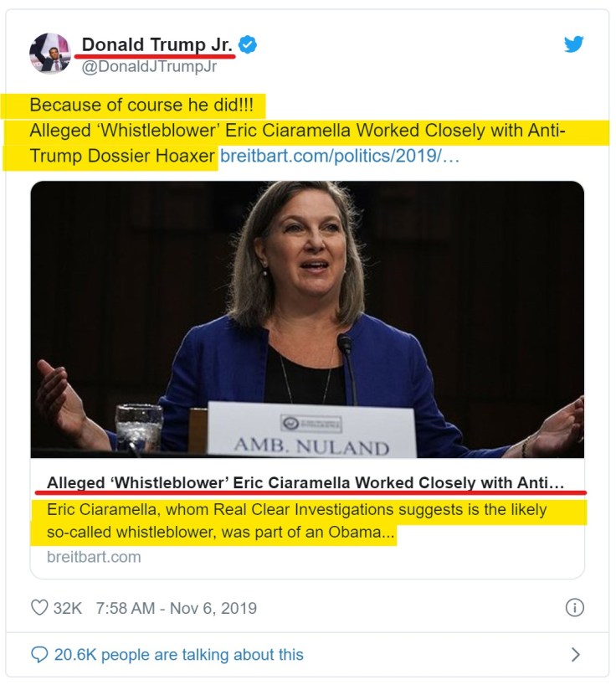616x685 pixels.
Task: View 20.6K people are talking about this
Action: [x=178, y=654]
